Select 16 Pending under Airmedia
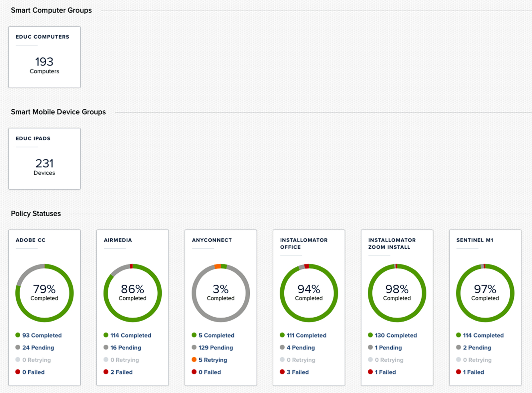 [122, 347]
